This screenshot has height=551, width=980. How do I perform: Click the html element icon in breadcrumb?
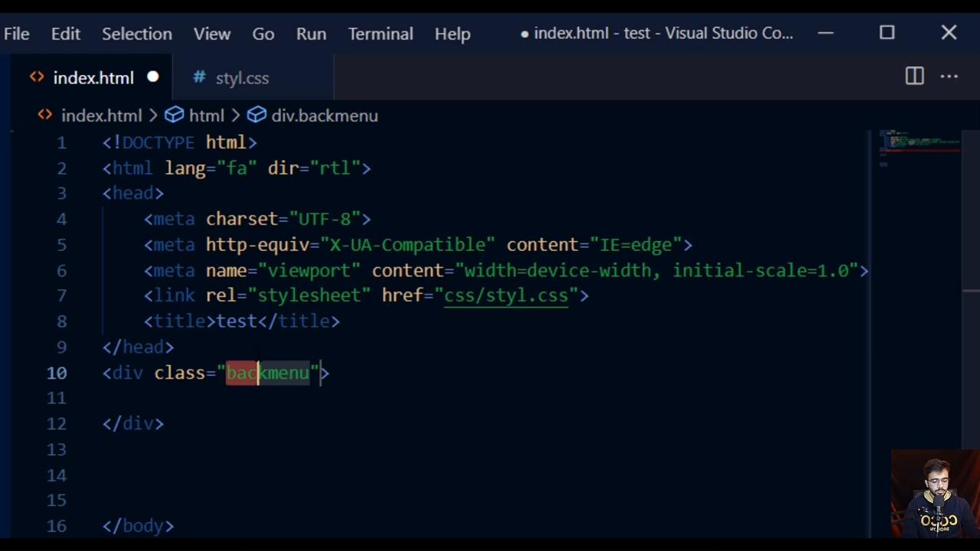pyautogui.click(x=175, y=116)
